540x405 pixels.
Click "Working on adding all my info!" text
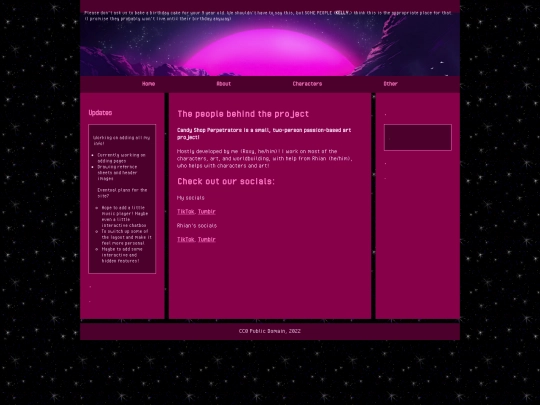[122, 141]
